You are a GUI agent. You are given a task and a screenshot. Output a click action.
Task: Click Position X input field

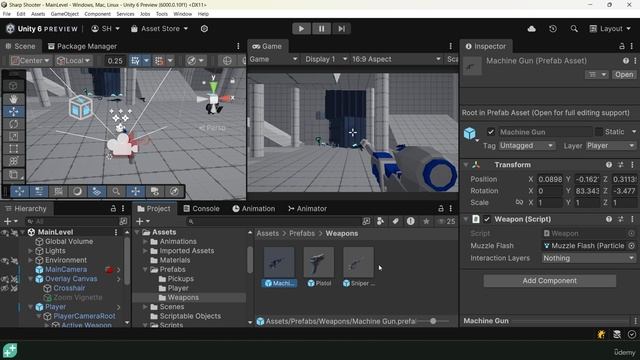[549, 179]
